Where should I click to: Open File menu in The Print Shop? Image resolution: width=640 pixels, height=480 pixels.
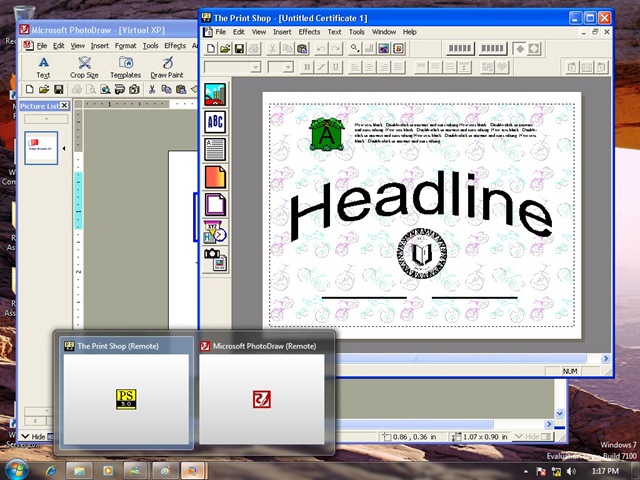[x=220, y=32]
